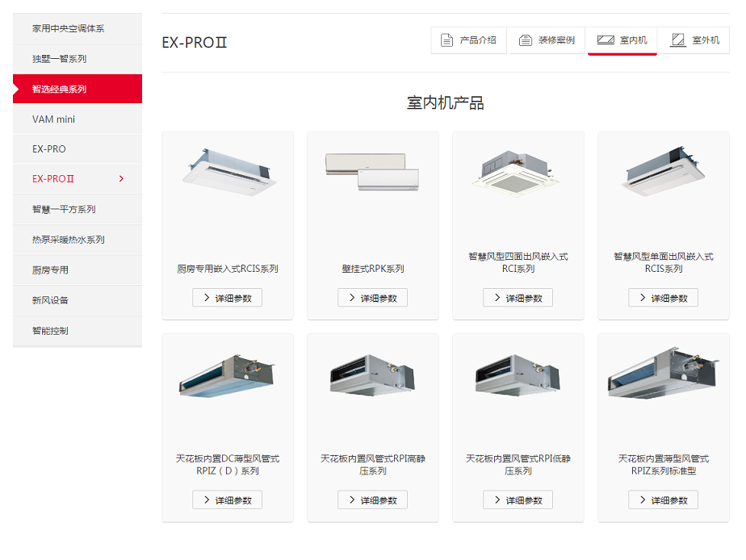746x560 pixels.
Task: Click the 装修案例 tab icon
Action: 526,40
